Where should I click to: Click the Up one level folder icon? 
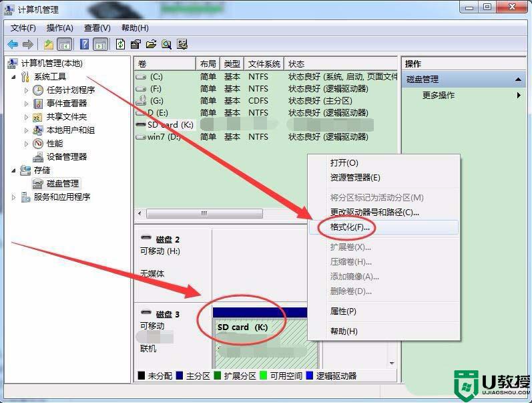click(49, 44)
